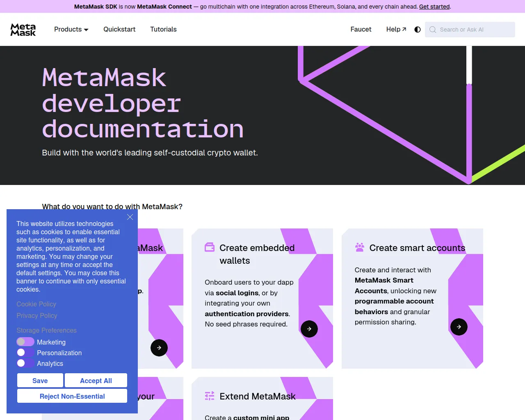The width and height of the screenshot is (525, 420).
Task: Click 'Build with the world's leading' tagline
Action: (x=150, y=153)
